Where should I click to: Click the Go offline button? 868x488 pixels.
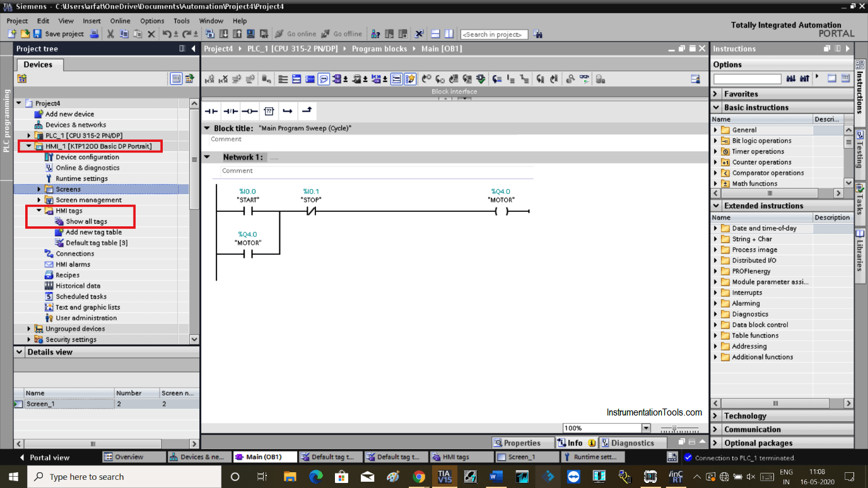click(x=342, y=33)
